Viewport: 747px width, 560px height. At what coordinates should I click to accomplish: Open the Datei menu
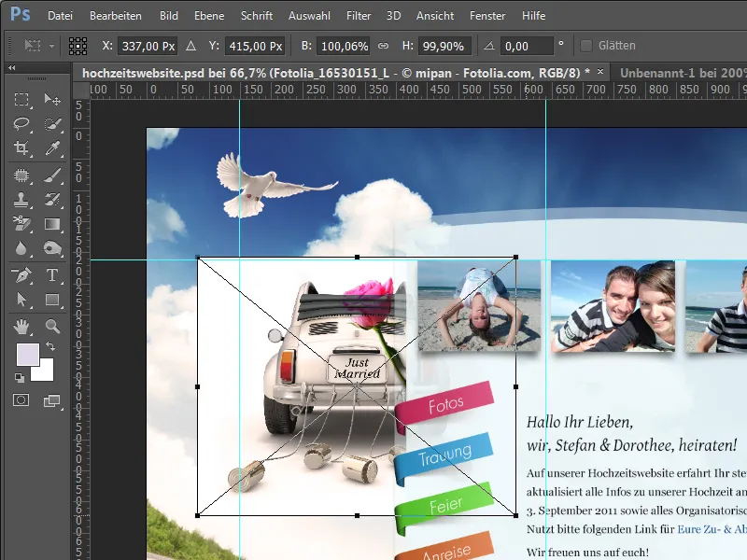[60, 16]
